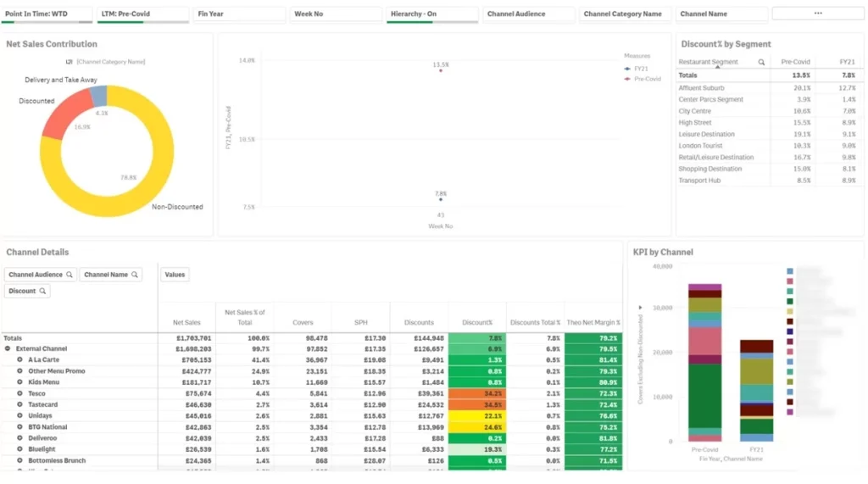Image resolution: width=868 pixels, height=484 pixels.
Task: Click the Pre-Covid legend entry in line chart
Action: coord(643,79)
